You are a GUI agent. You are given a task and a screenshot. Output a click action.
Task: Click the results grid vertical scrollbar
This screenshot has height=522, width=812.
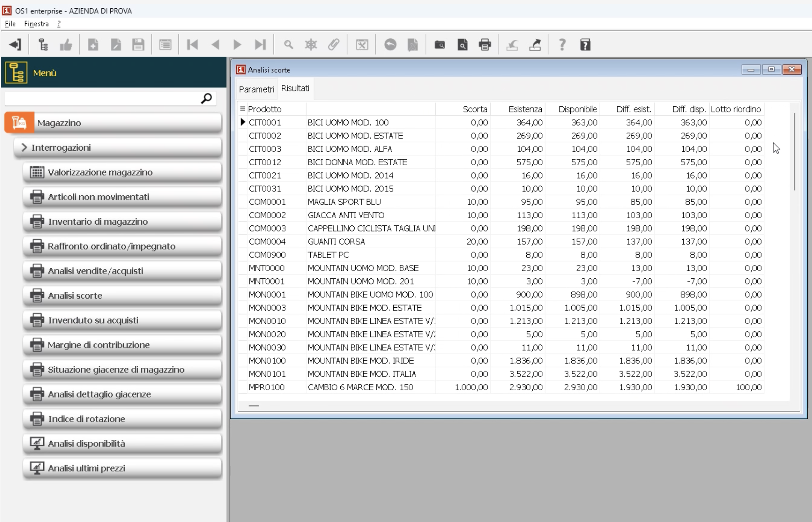(794, 152)
